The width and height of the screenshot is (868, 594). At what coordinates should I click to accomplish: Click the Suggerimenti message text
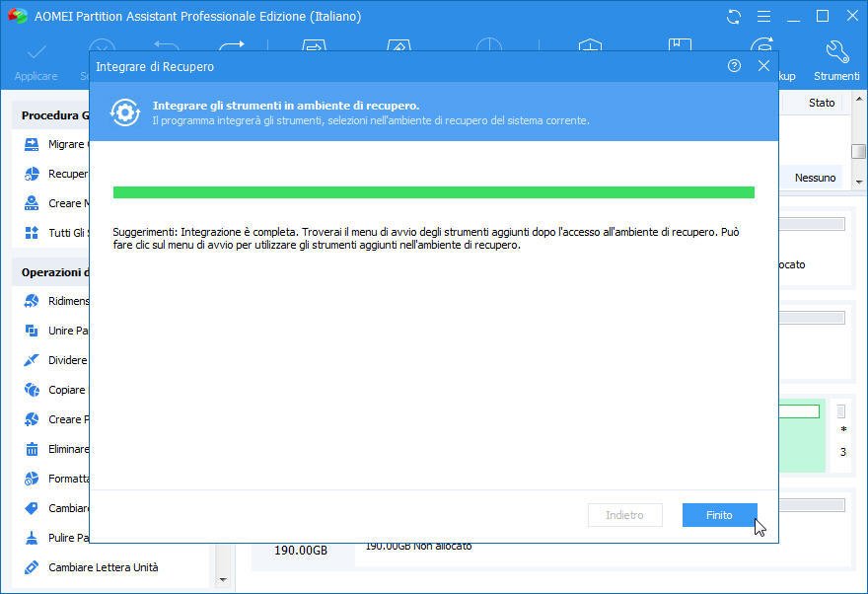(x=426, y=238)
